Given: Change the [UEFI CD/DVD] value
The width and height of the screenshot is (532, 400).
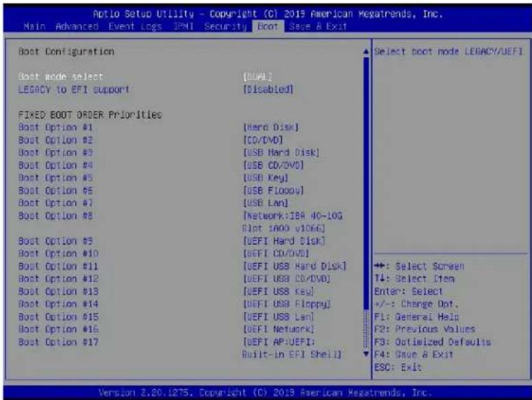Looking at the screenshot, I should tap(276, 253).
